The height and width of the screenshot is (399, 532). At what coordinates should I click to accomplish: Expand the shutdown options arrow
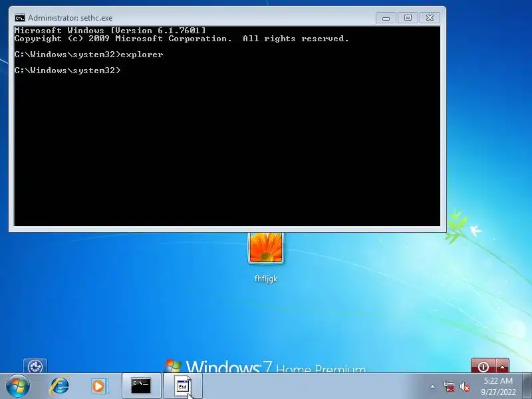(x=502, y=366)
